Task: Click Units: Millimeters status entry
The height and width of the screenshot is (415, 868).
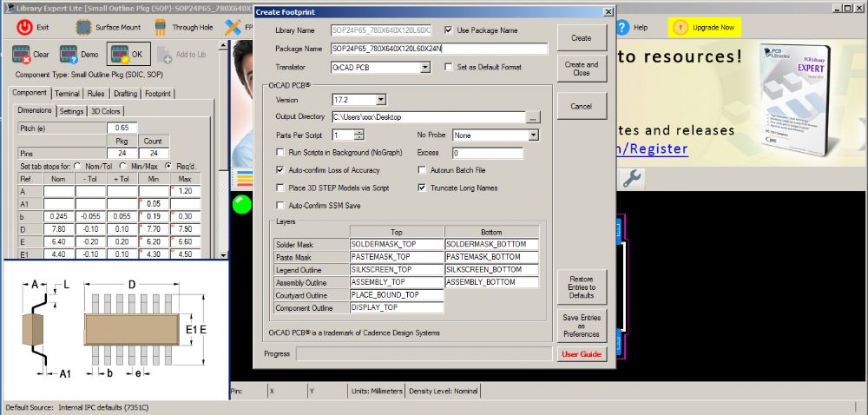Action: (x=377, y=391)
